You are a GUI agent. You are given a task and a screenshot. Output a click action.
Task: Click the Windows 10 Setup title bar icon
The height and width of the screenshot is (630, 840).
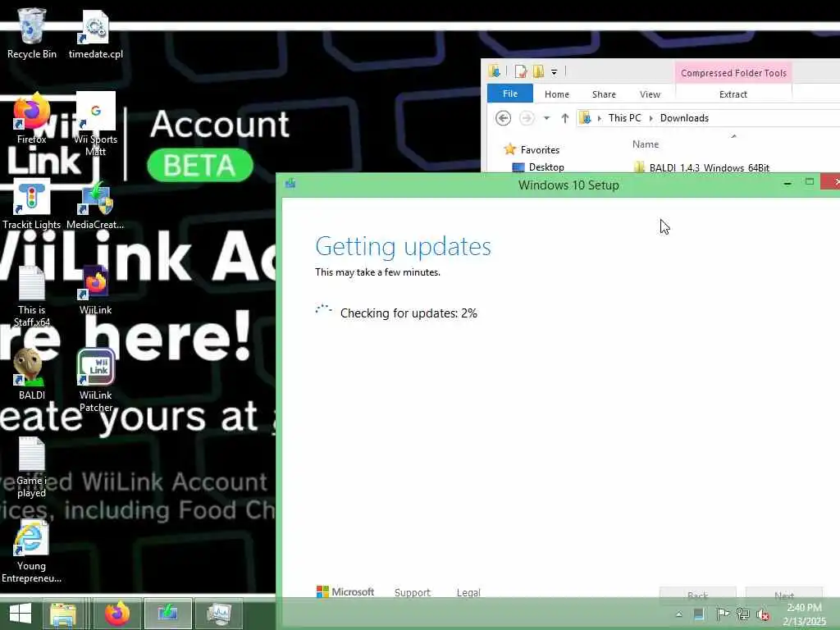tap(290, 184)
